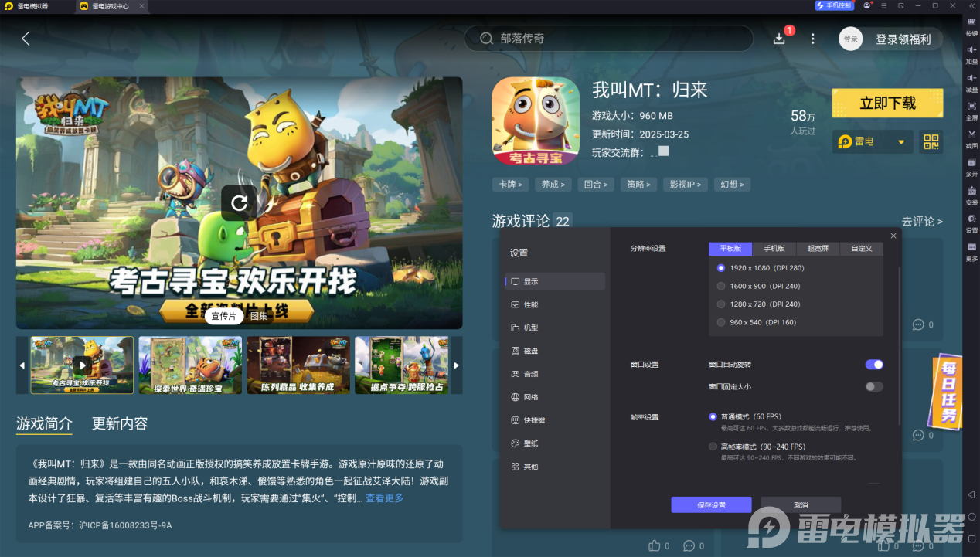Open the three-dot more options menu near the search bar
Screen dimensions: 980x557
[812, 37]
